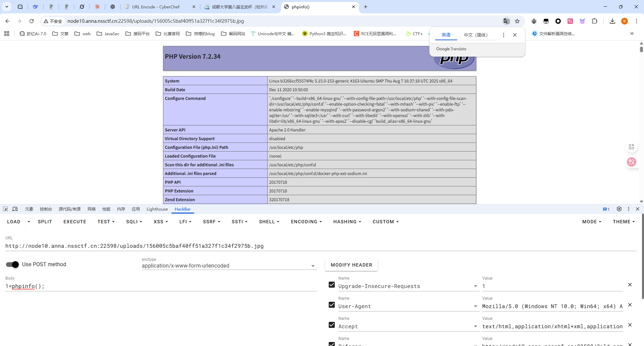Open the Chrome downloads icon

612,21
